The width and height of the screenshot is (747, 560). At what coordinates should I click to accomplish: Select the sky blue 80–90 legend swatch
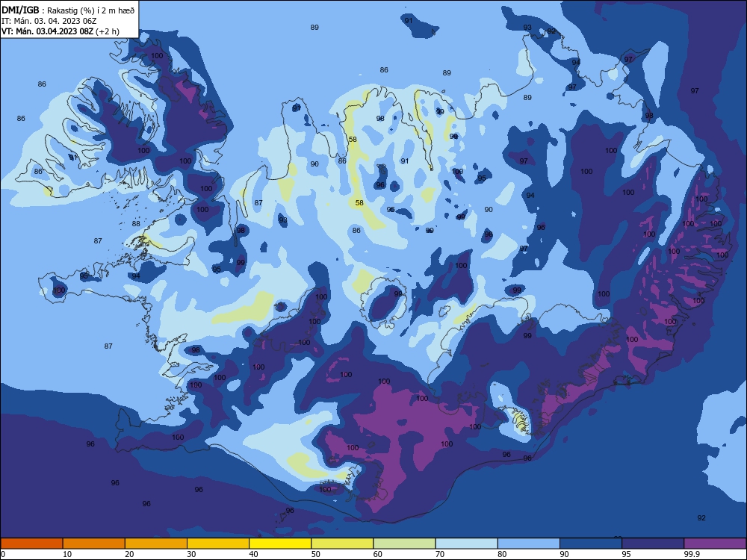(529, 544)
